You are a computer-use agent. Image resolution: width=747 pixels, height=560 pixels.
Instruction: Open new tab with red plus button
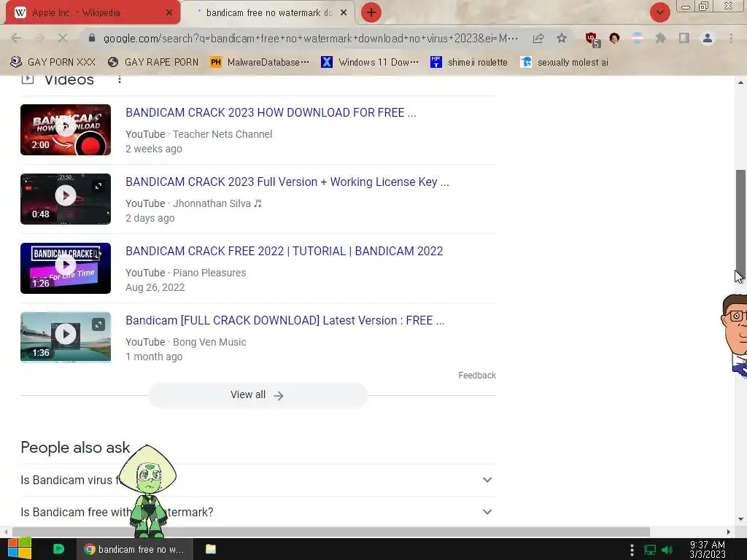click(x=371, y=12)
